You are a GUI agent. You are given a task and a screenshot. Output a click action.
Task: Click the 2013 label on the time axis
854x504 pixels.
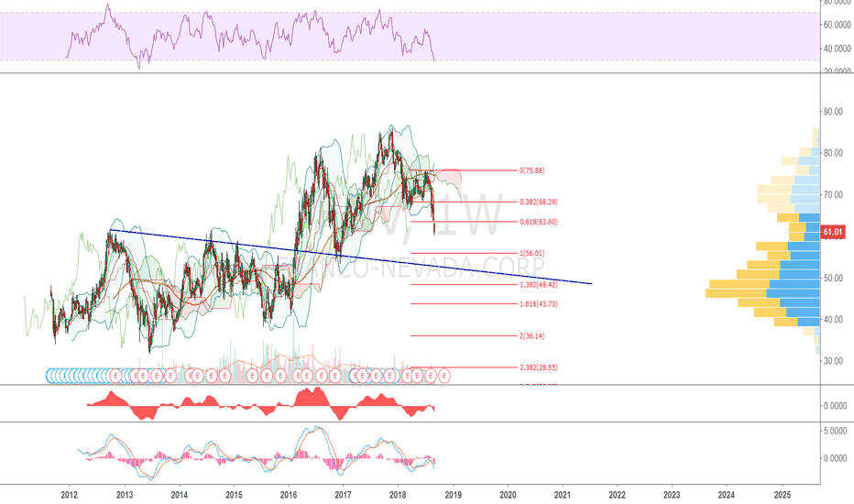click(125, 495)
